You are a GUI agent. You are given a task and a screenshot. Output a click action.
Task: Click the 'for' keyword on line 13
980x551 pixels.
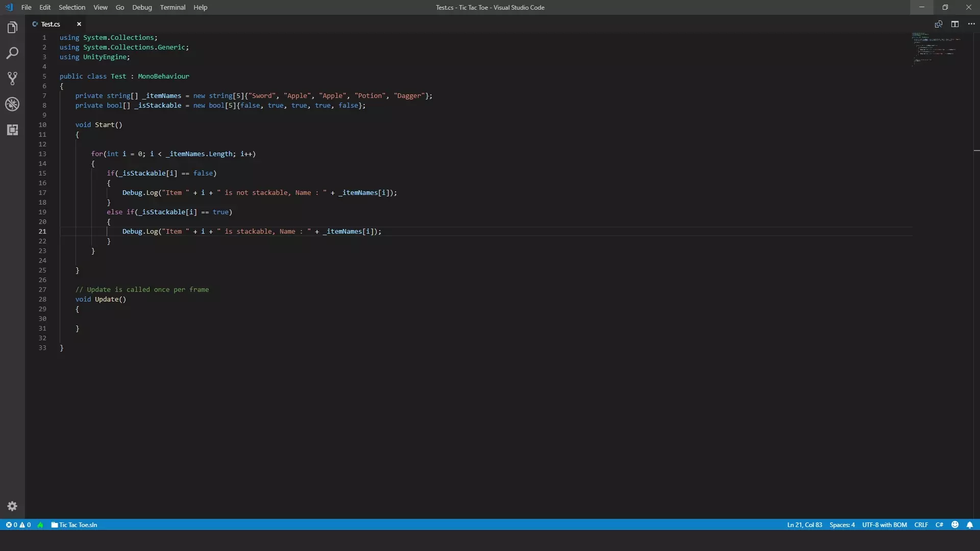click(97, 154)
